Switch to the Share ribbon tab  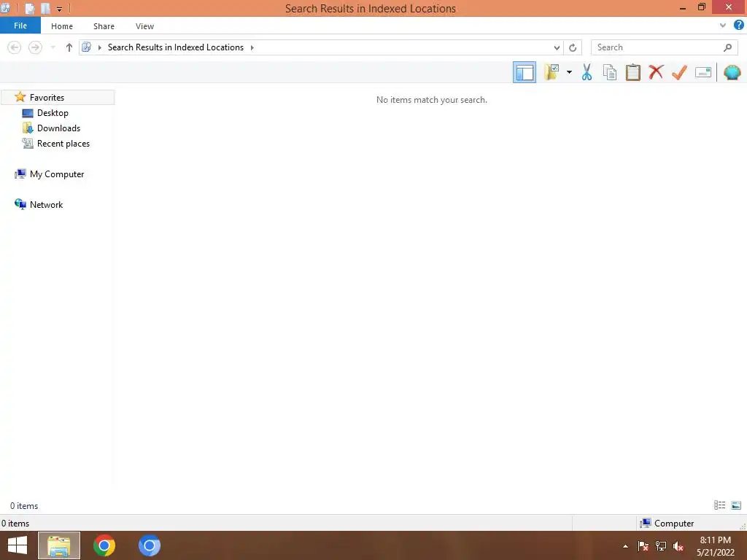coord(104,26)
